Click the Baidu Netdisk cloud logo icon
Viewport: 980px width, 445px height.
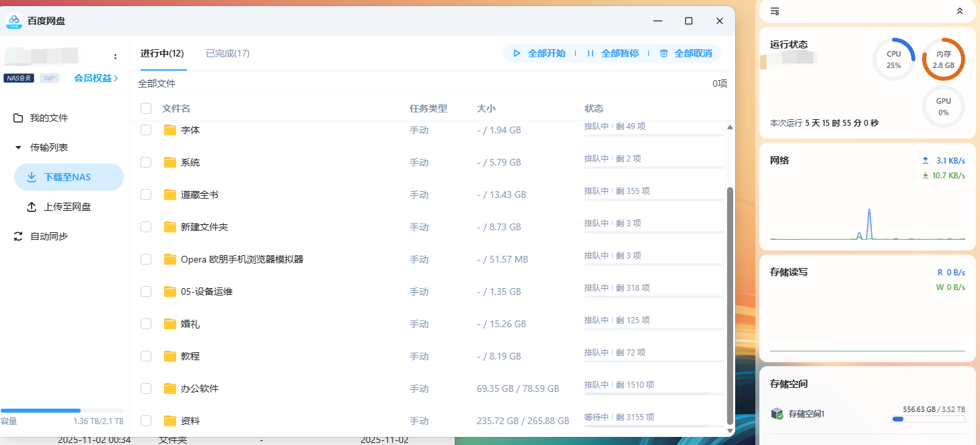tap(14, 21)
